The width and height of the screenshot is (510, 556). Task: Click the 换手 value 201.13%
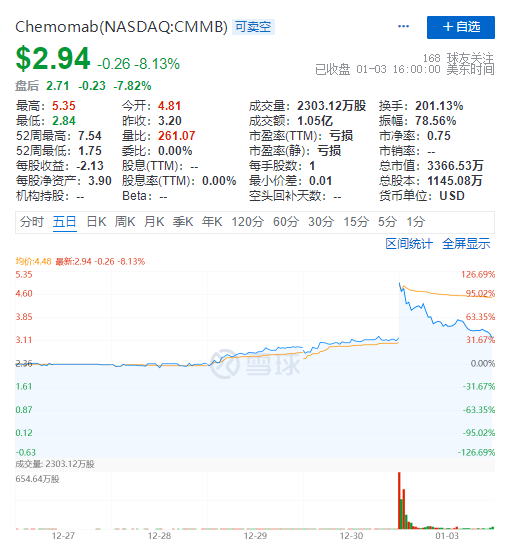pyautogui.click(x=439, y=106)
